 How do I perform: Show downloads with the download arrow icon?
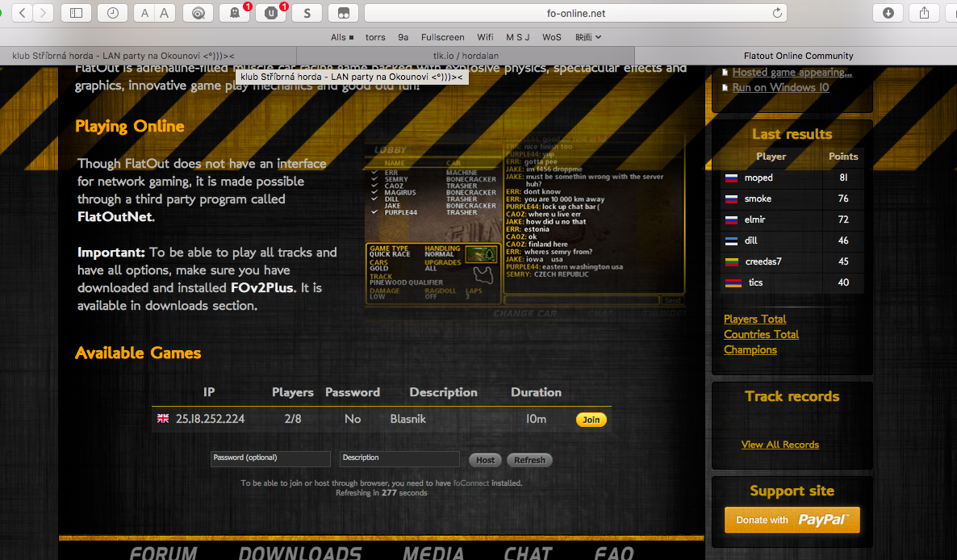(888, 13)
